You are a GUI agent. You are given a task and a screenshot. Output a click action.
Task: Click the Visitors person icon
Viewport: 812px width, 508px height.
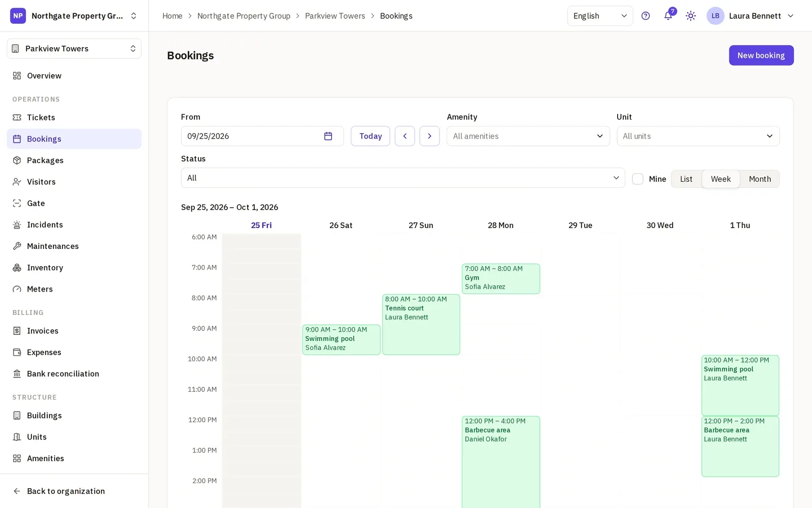(17, 182)
